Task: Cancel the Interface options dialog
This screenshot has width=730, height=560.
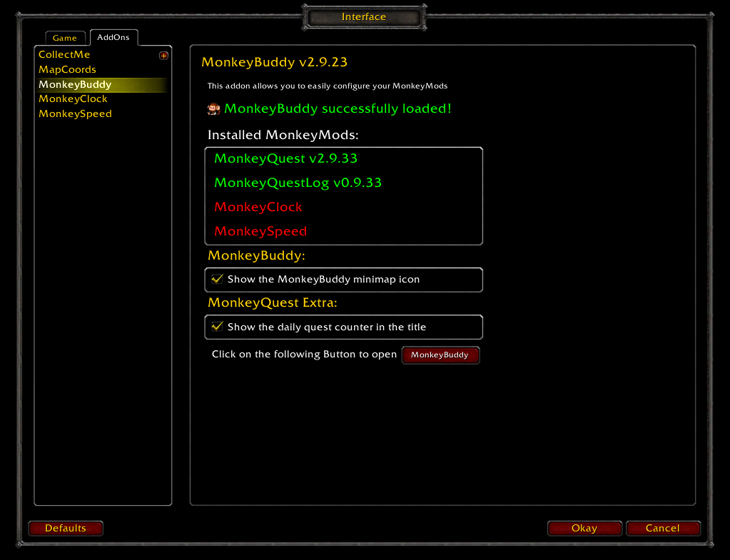Action: [x=662, y=528]
